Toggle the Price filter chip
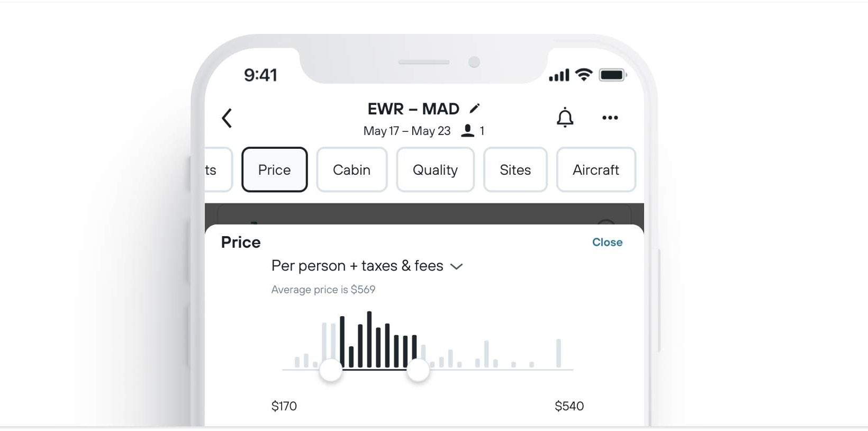The height and width of the screenshot is (431, 868). pos(274,169)
